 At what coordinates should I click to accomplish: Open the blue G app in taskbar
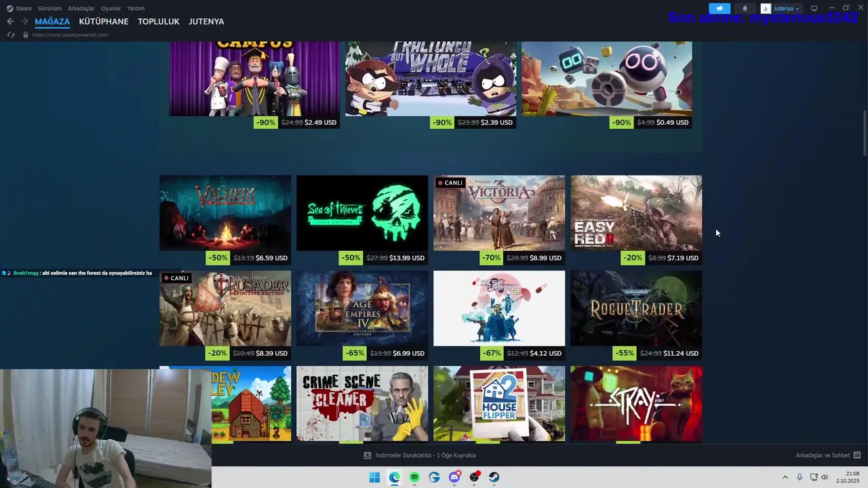pos(435,477)
